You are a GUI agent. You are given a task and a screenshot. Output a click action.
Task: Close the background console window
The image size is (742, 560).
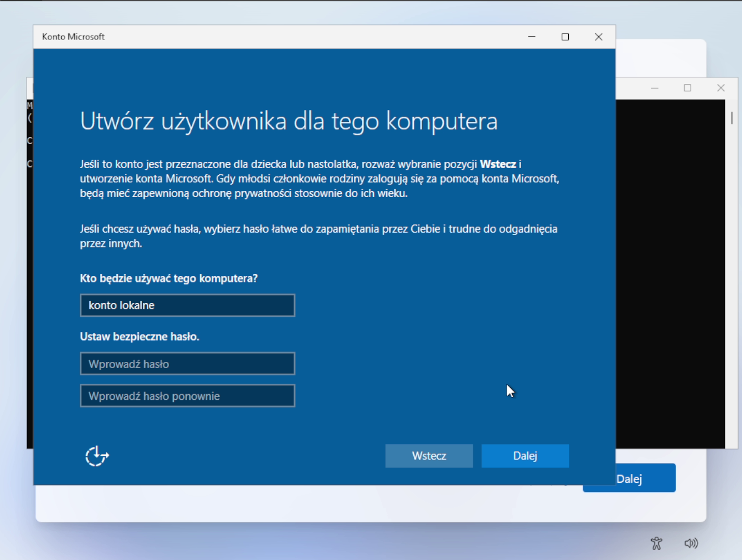click(721, 88)
